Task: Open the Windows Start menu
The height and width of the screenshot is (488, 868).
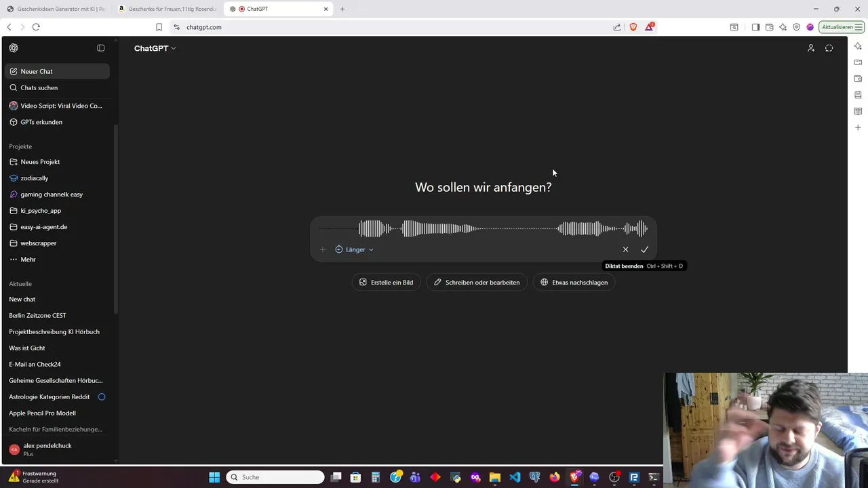Action: [x=214, y=477]
